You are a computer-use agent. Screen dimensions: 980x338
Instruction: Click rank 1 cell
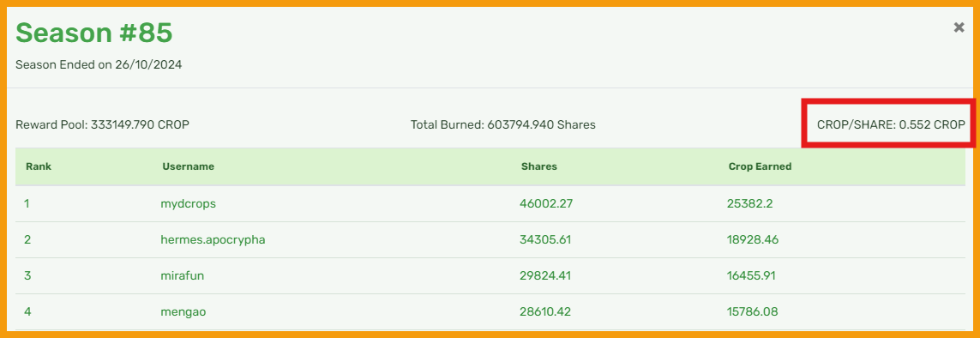(x=27, y=203)
